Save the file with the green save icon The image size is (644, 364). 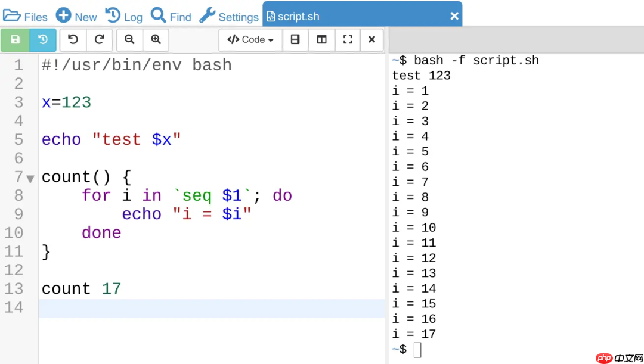pos(15,40)
